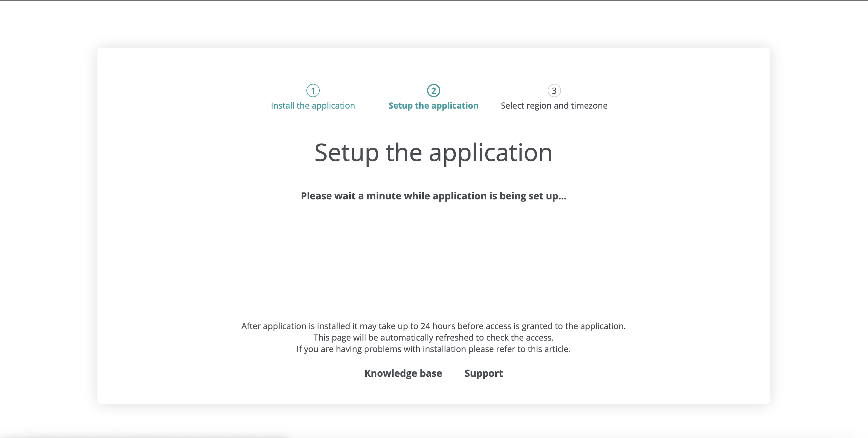Click the step 2 circle icon
The image size is (868, 438).
pyautogui.click(x=433, y=90)
